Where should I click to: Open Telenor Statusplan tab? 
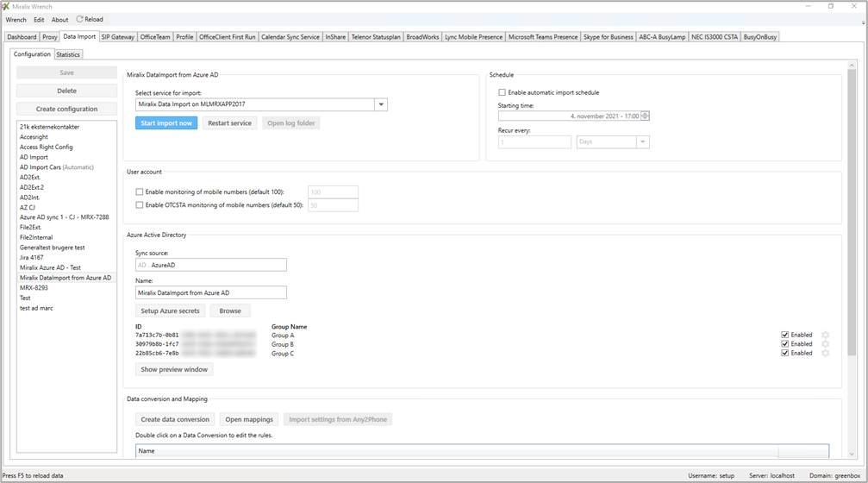(376, 37)
